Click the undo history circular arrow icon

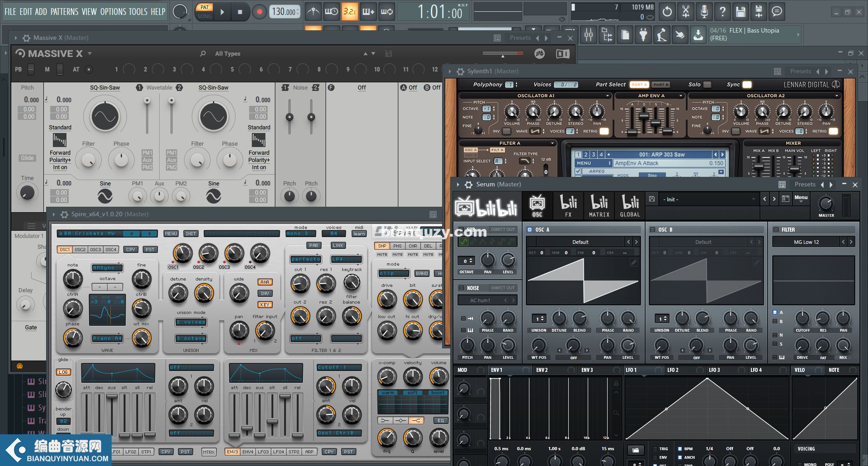coord(667,12)
